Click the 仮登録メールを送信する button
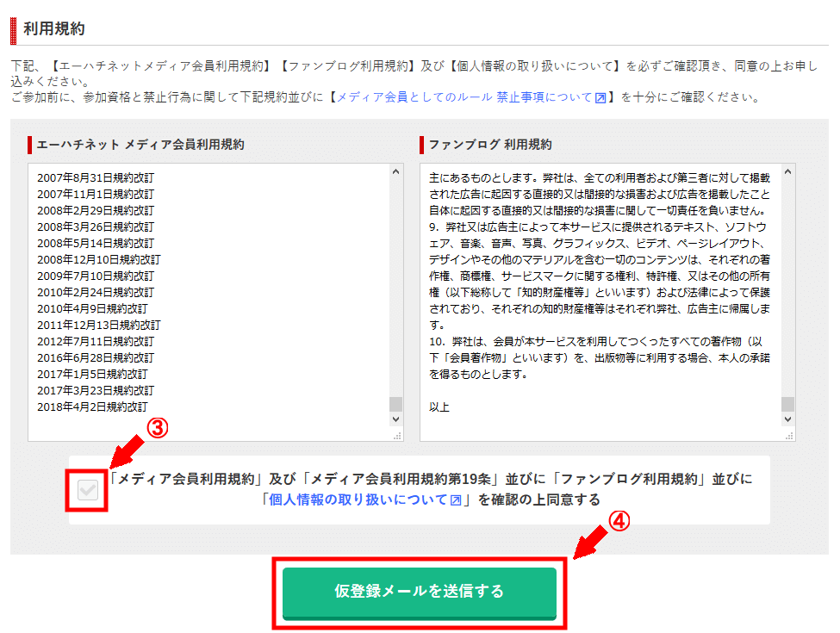Image resolution: width=840 pixels, height=633 pixels. click(420, 593)
